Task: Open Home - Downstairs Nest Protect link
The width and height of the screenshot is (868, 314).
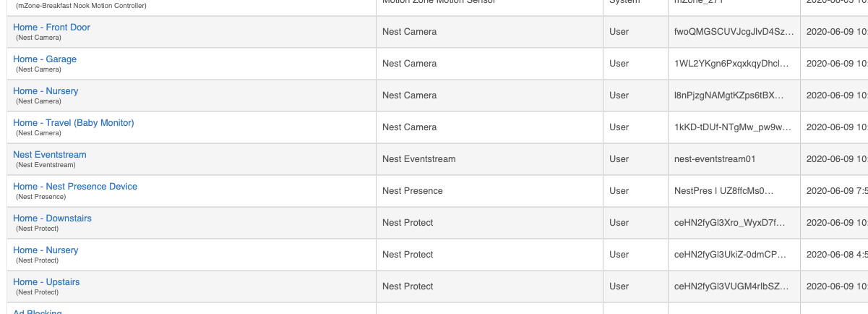Action: pyautogui.click(x=52, y=218)
